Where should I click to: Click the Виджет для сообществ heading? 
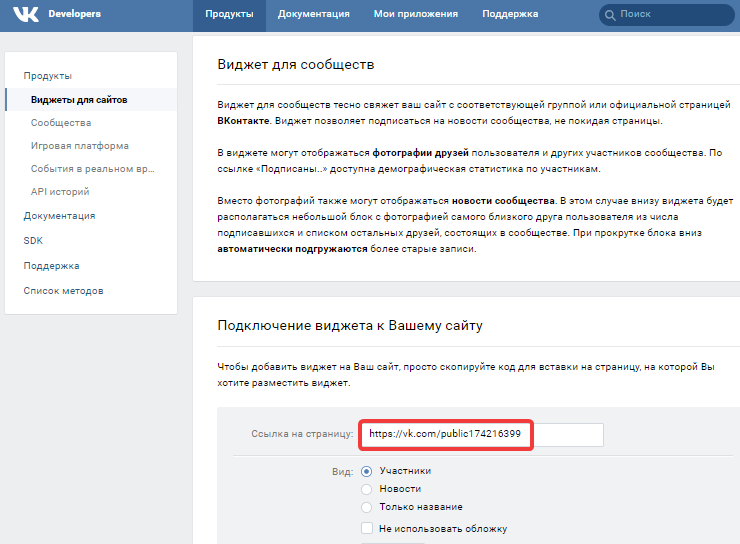click(295, 64)
